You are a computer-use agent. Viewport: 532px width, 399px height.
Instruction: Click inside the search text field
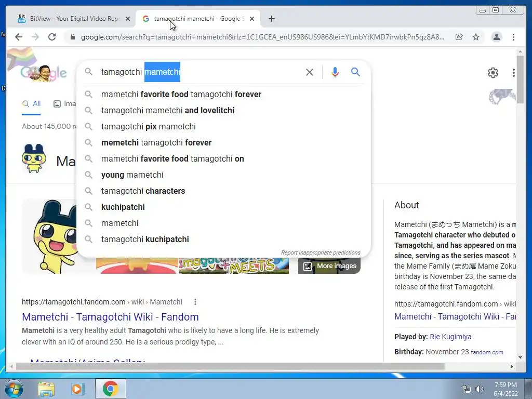coord(200,72)
